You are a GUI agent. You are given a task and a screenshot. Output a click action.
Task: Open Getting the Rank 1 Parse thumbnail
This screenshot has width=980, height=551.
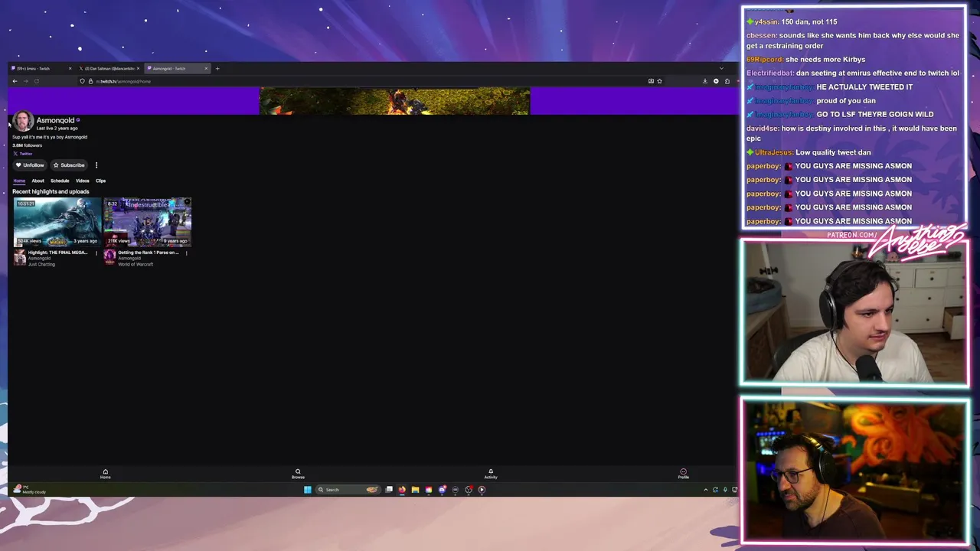pos(148,222)
